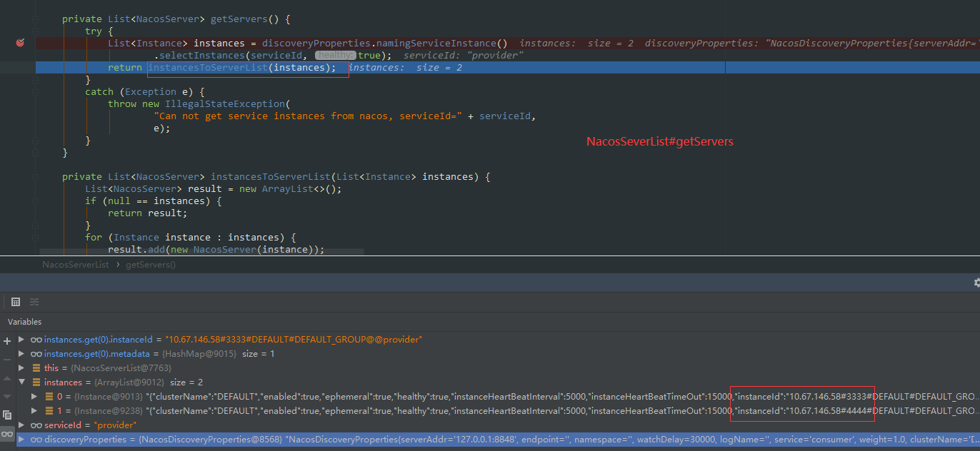Select 'instances = {ArrayList@9012}' row
Screen dimensions: 980x451
click(x=499, y=382)
